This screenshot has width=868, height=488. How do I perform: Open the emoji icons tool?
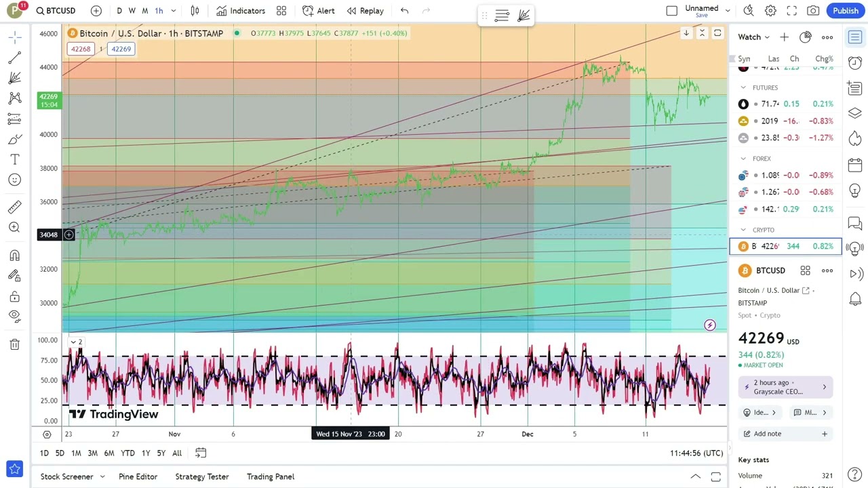pyautogui.click(x=14, y=180)
